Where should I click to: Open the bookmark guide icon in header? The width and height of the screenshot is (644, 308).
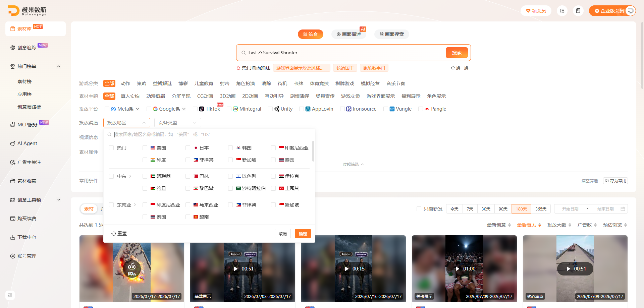(x=578, y=11)
